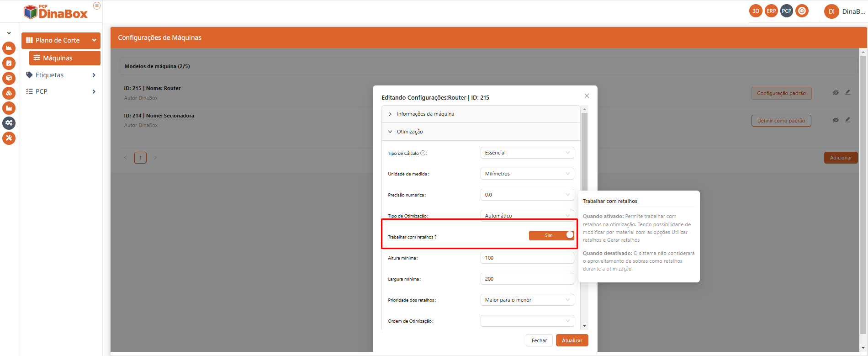Expand Informações da máquina section
The height and width of the screenshot is (356, 868).
pos(425,114)
